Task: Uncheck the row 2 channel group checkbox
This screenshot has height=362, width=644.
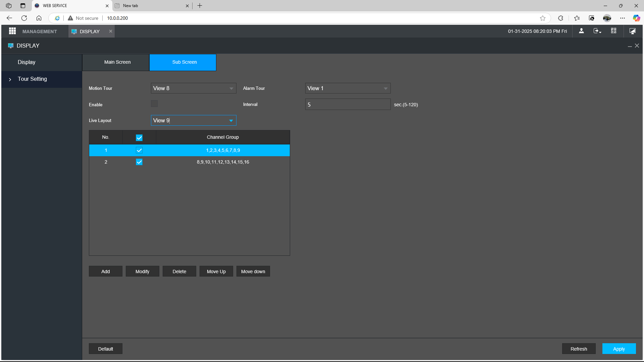Action: click(139, 162)
